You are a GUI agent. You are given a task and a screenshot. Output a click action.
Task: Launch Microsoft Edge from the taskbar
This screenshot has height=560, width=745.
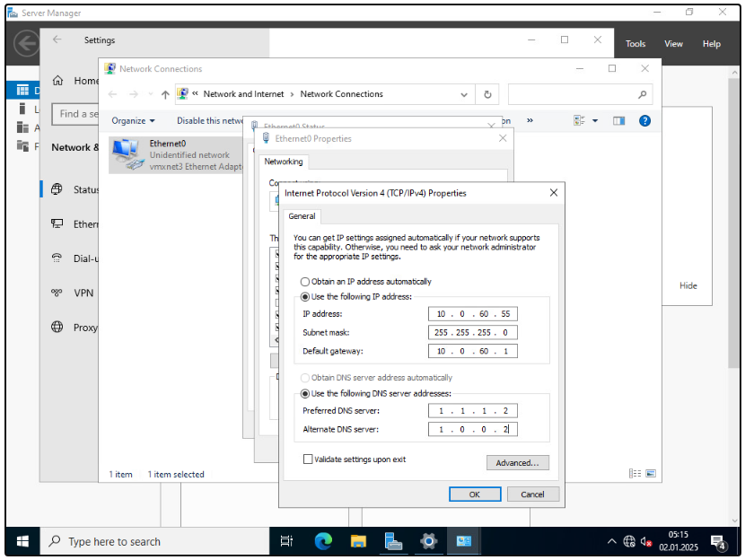(x=323, y=541)
